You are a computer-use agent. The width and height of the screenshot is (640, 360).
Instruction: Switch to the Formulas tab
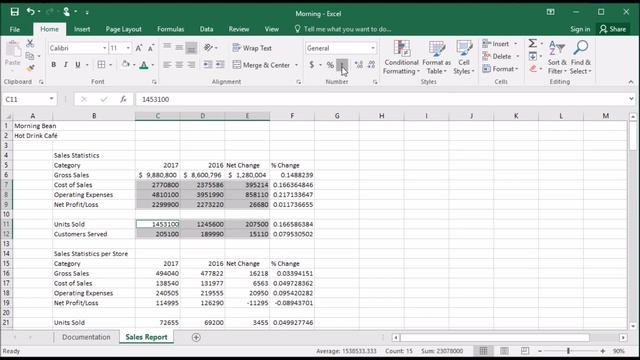tap(170, 29)
